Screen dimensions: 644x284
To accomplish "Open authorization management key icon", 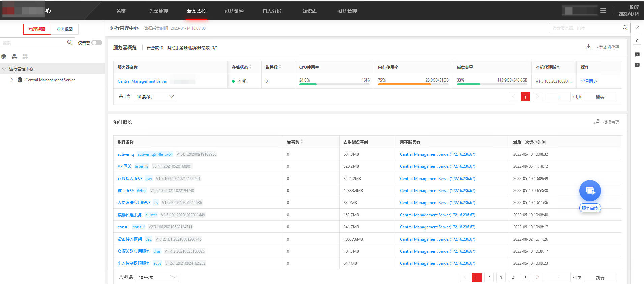I will [596, 122].
